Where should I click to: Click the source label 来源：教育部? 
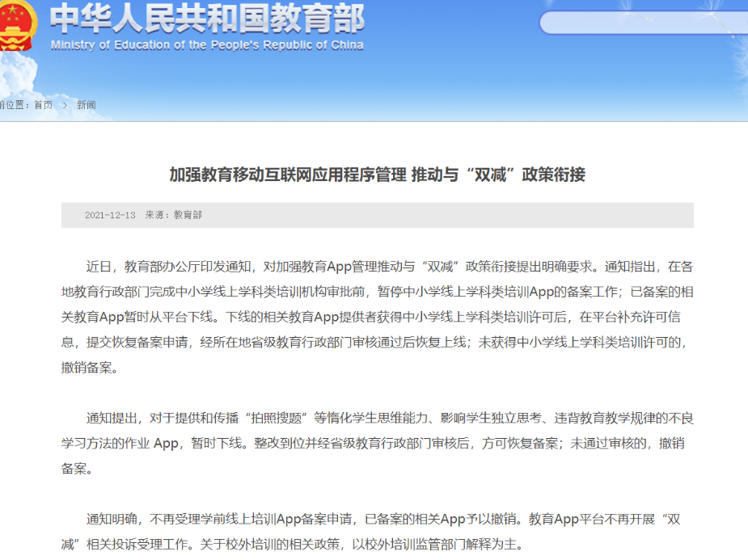click(174, 215)
